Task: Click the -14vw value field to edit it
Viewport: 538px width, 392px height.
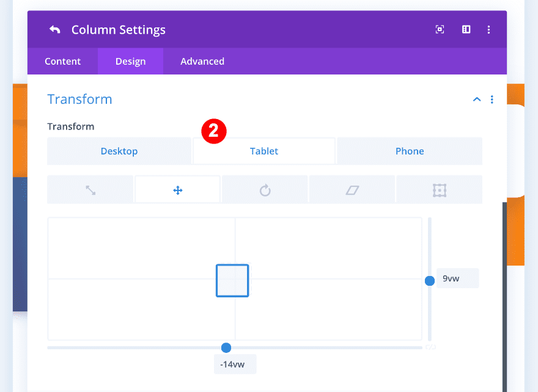Action: [x=235, y=363]
